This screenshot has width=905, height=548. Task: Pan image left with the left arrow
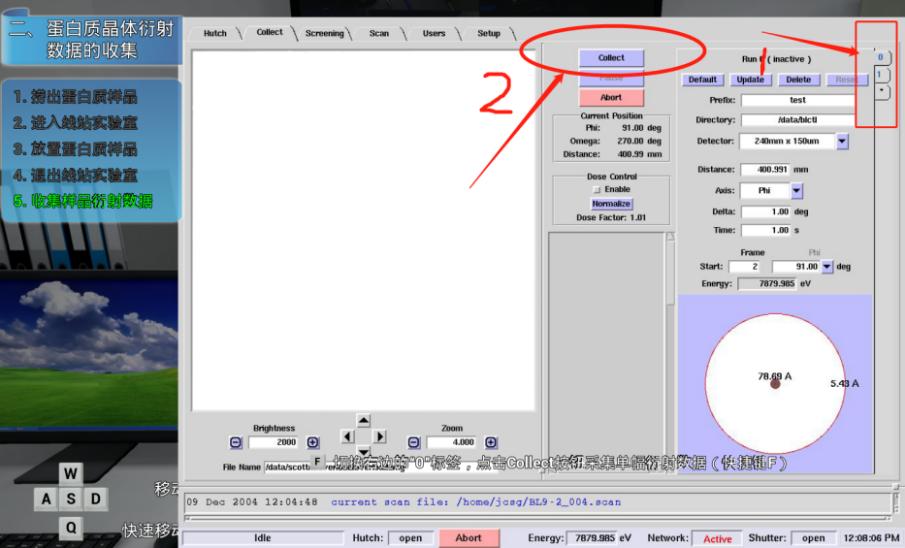pos(347,436)
